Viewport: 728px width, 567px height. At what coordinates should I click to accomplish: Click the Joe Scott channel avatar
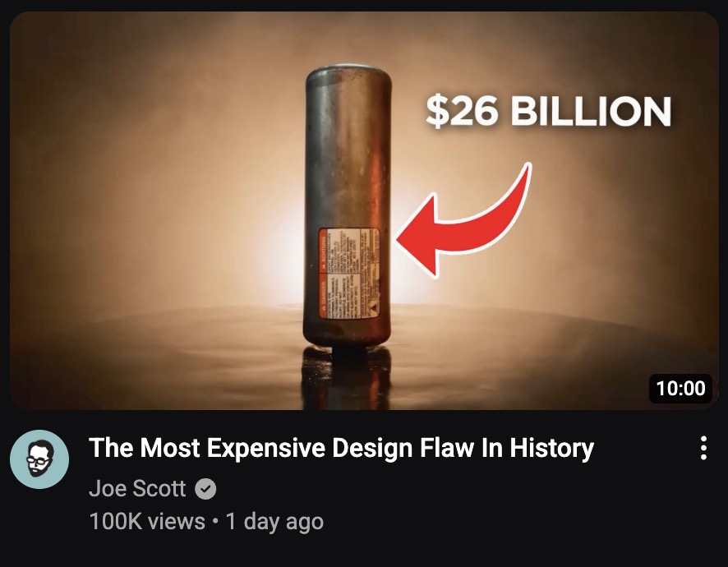pyautogui.click(x=39, y=459)
